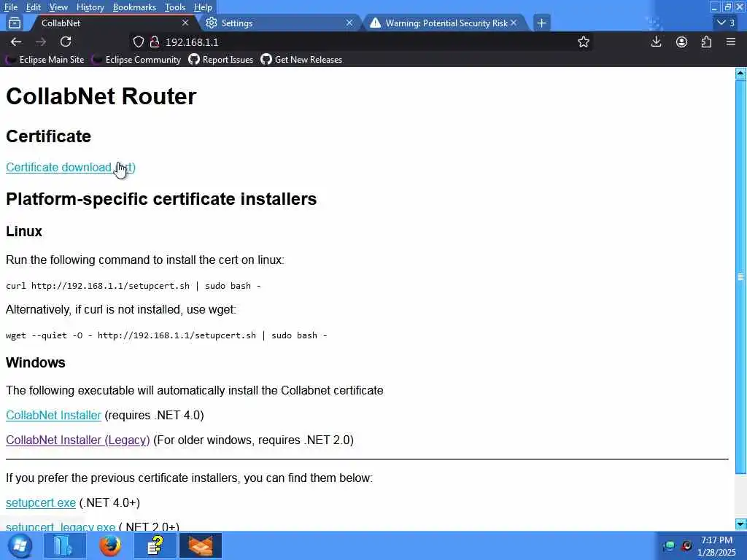This screenshot has height=560, width=747.
Task: Click the curl setupcert.sh command text
Action: [x=133, y=286]
